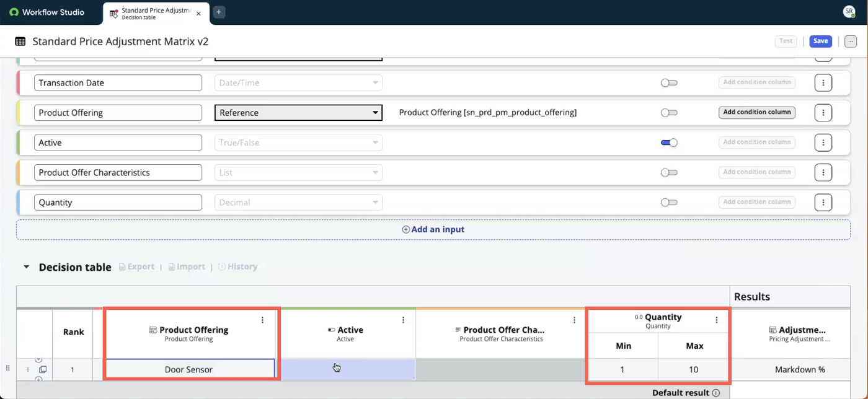Click the Import link

pyautogui.click(x=186, y=266)
